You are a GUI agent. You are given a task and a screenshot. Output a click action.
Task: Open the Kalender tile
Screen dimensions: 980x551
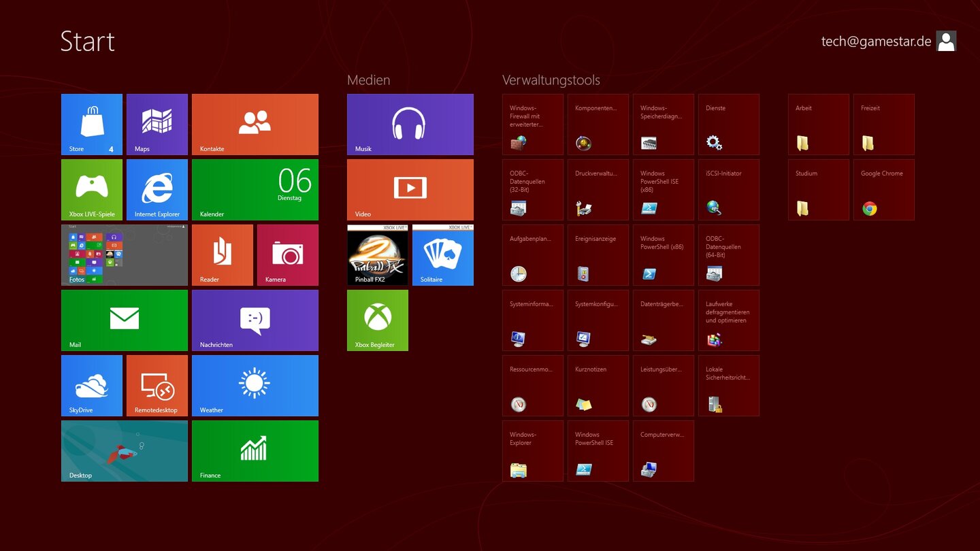[x=255, y=190]
